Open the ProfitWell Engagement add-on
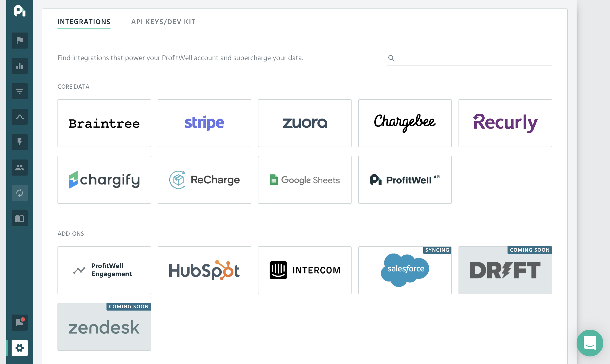Image resolution: width=610 pixels, height=364 pixels. click(104, 270)
